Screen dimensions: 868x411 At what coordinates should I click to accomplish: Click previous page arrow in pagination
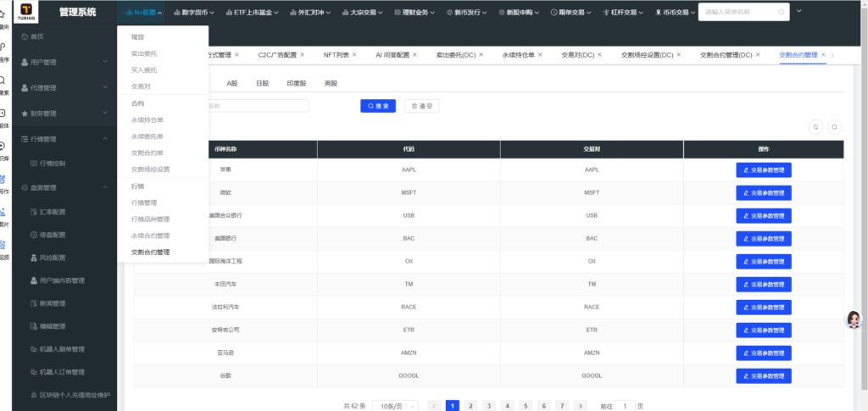pos(435,406)
